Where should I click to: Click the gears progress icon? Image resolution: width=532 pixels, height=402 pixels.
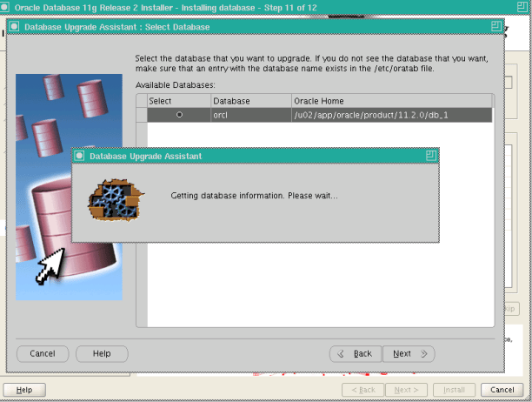click(116, 200)
